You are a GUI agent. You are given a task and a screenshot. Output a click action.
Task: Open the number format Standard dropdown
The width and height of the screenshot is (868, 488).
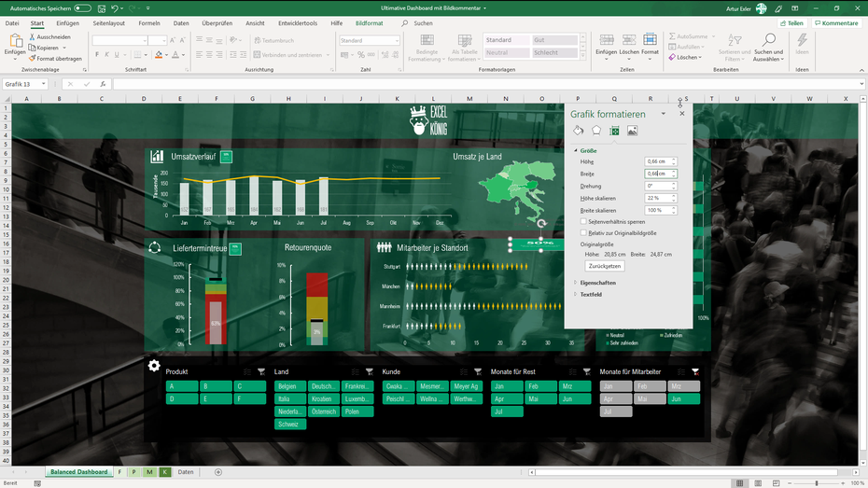click(397, 40)
